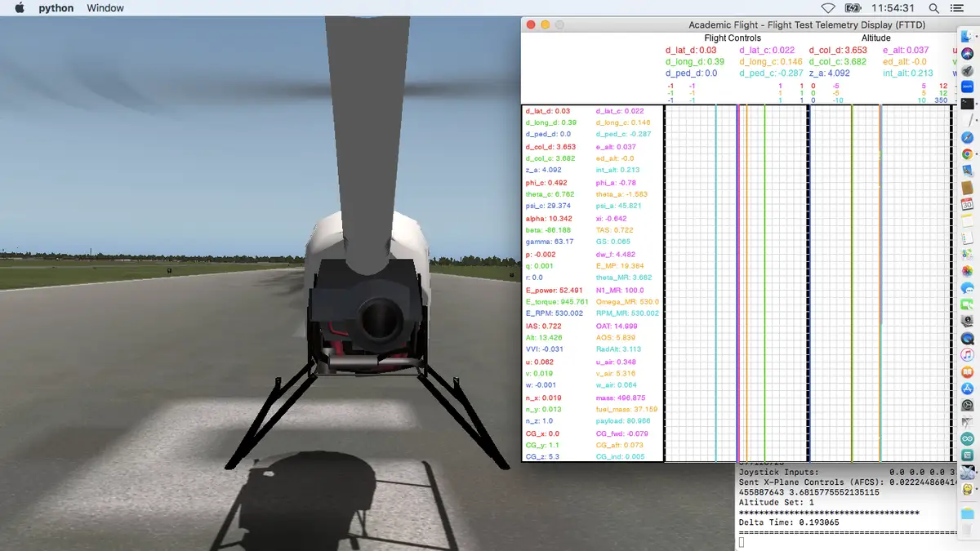980x551 pixels.
Task: Open Terminal from the dock
Action: pos(967,103)
